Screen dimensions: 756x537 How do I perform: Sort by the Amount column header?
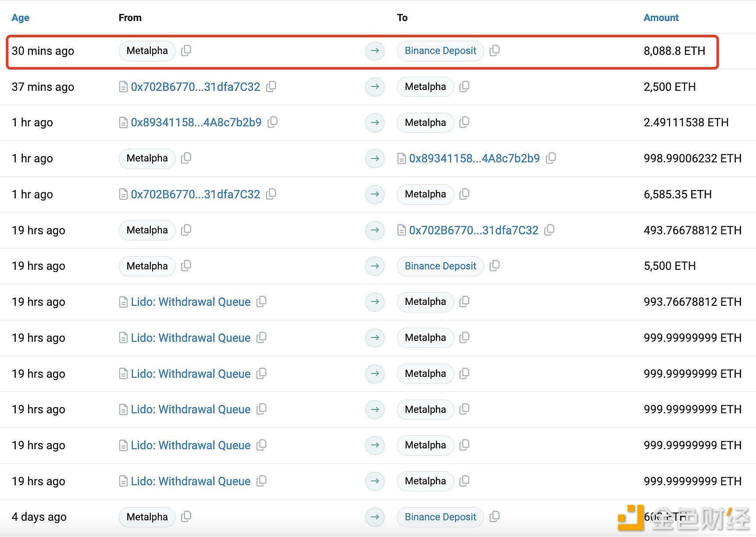[x=661, y=18]
